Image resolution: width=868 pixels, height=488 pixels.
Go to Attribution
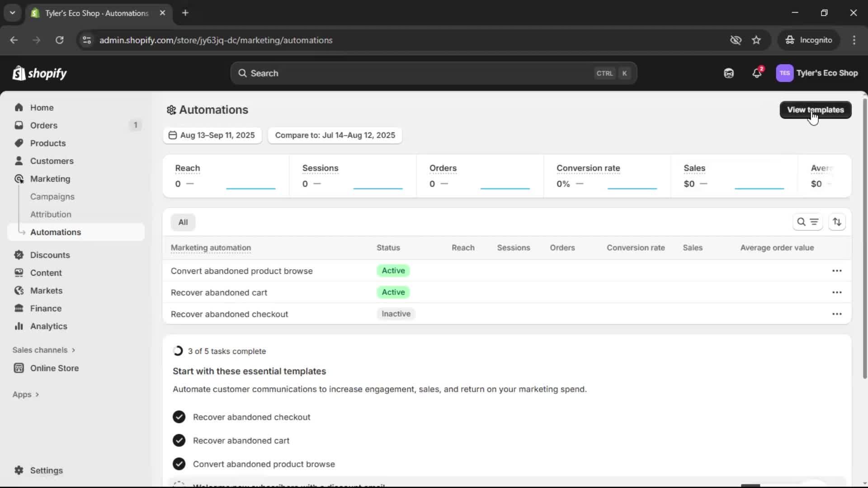(x=51, y=214)
